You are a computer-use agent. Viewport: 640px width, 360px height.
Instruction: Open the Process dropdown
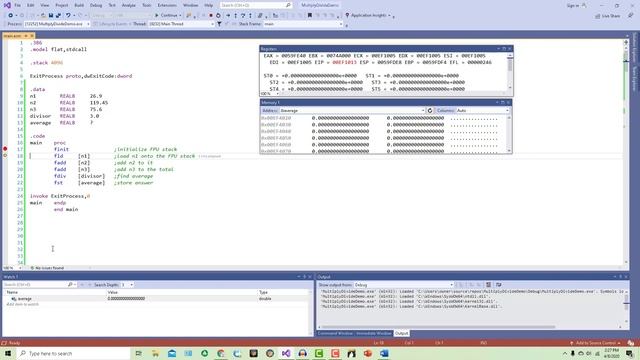pos(57,24)
